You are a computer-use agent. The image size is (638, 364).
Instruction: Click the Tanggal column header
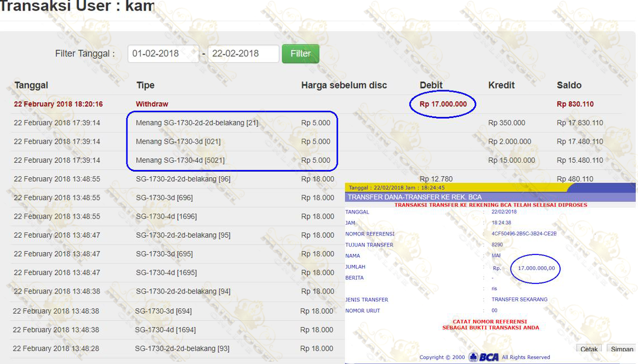[31, 86]
